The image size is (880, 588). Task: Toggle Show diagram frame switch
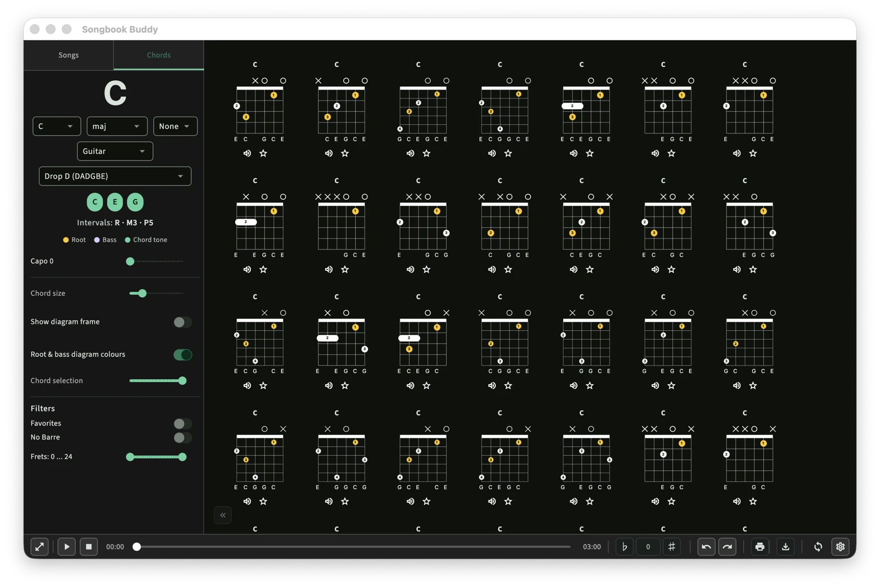point(183,322)
